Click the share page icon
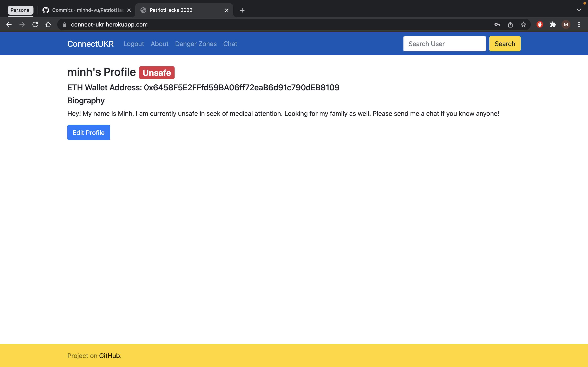Screen dimensions: 588x367 point(510,24)
